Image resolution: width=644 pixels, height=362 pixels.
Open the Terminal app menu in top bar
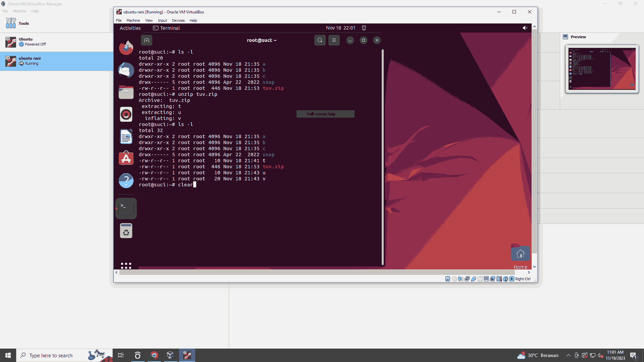166,28
